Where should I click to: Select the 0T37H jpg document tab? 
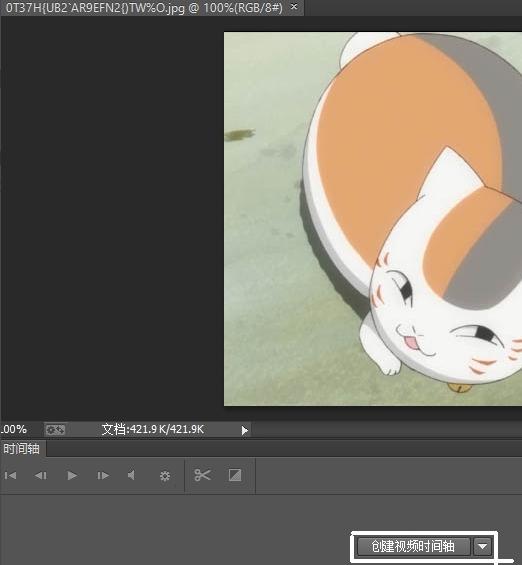pos(152,8)
